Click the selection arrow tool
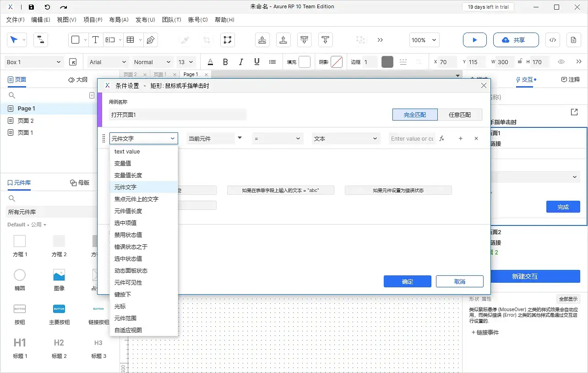The image size is (588, 373). click(14, 40)
